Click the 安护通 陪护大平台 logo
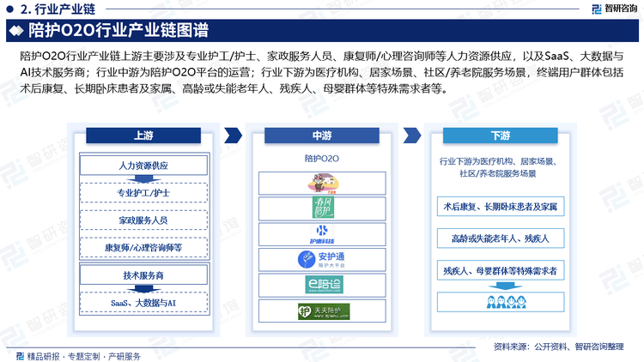 [x=322, y=259]
